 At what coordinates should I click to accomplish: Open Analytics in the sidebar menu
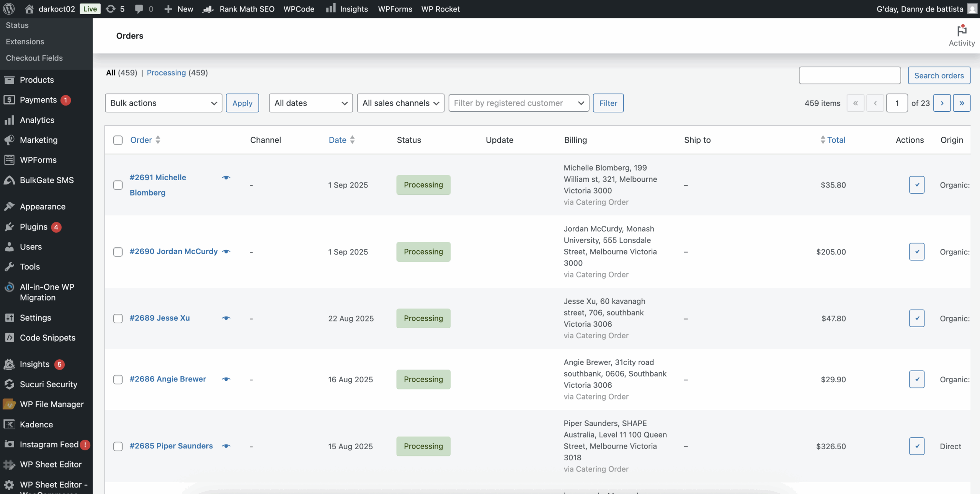tap(37, 120)
